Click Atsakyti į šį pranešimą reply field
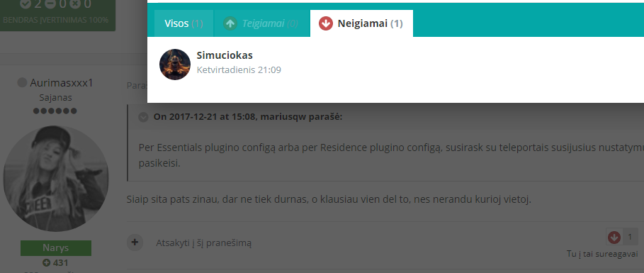Screen dimensions: 644x273 click(x=204, y=243)
